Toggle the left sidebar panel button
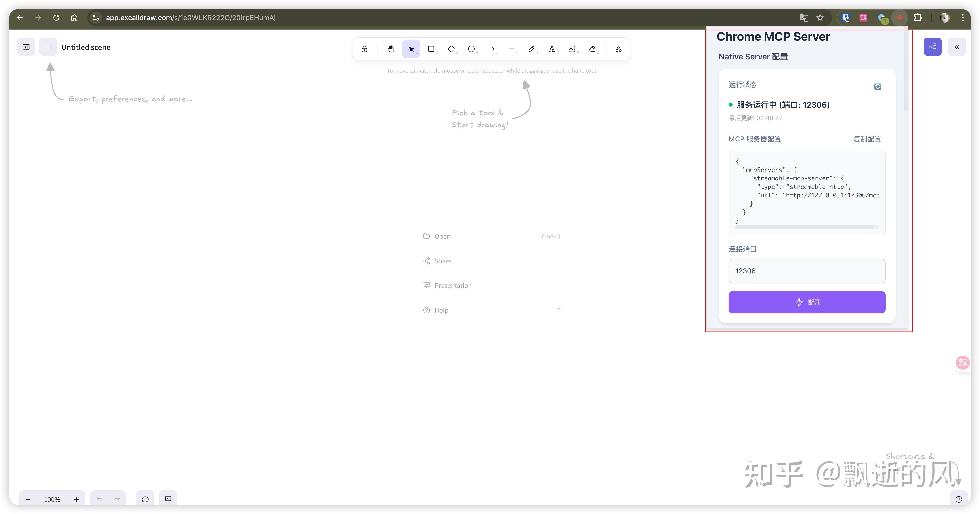The height and width of the screenshot is (514, 980). click(26, 47)
